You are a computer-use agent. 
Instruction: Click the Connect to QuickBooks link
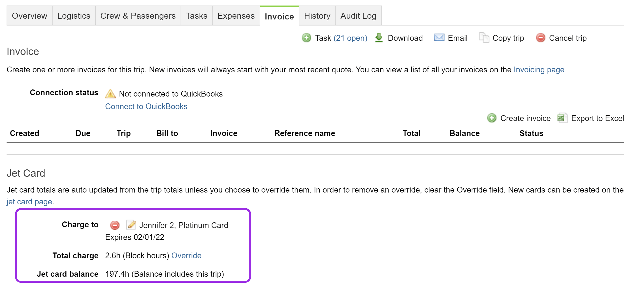click(146, 107)
